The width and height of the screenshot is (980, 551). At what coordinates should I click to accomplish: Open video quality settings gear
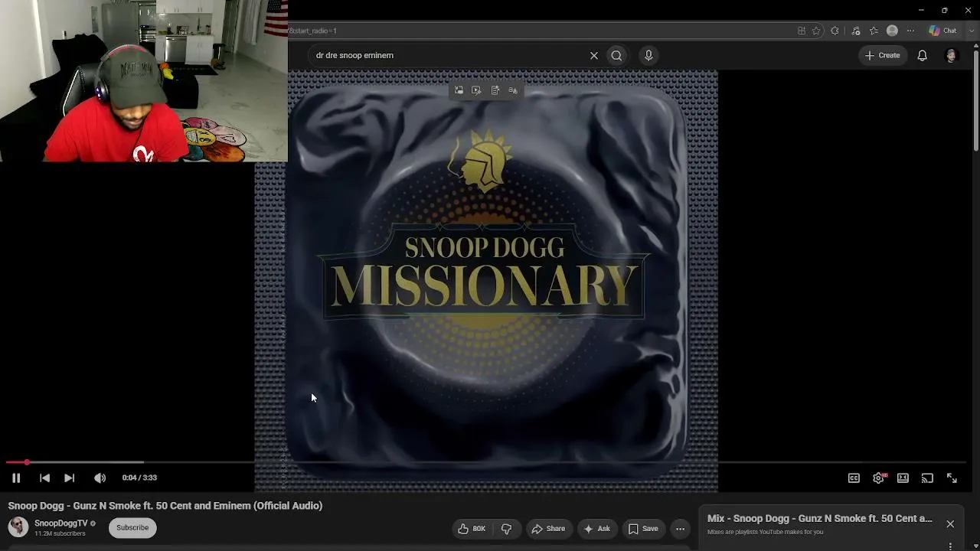coord(878,478)
